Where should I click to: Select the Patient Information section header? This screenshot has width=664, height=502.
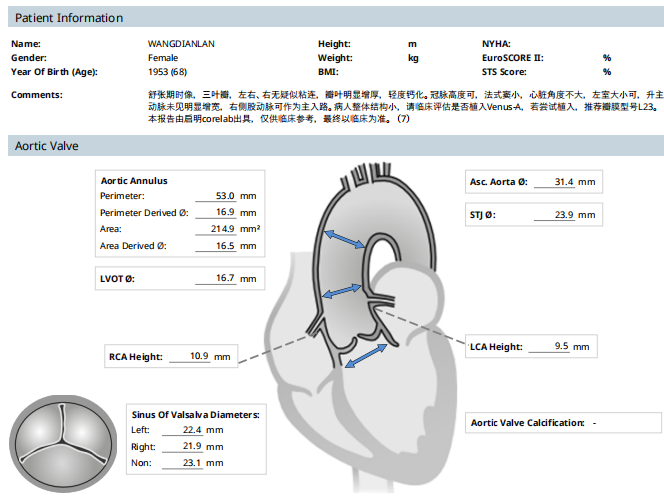click(x=69, y=18)
